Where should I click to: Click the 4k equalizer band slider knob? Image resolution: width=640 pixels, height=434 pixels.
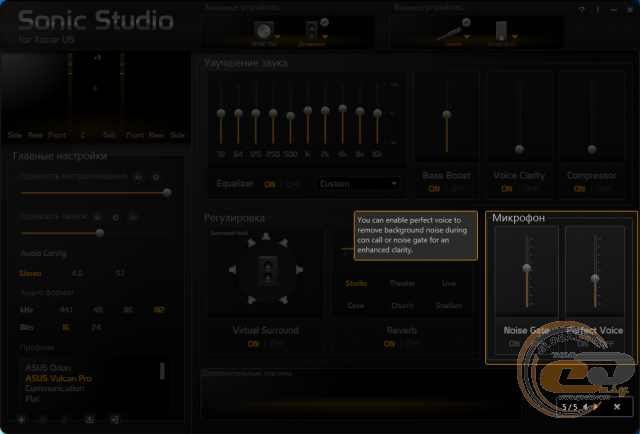(342, 109)
